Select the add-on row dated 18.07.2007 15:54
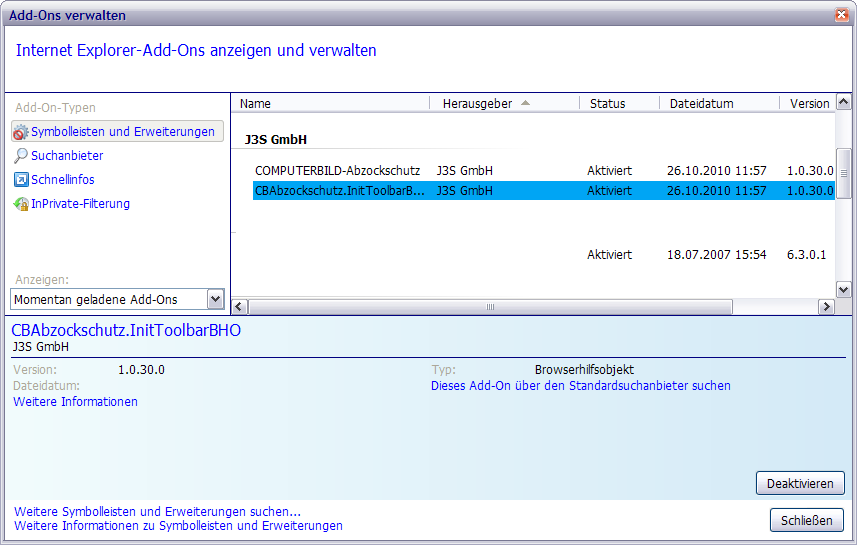 point(544,255)
